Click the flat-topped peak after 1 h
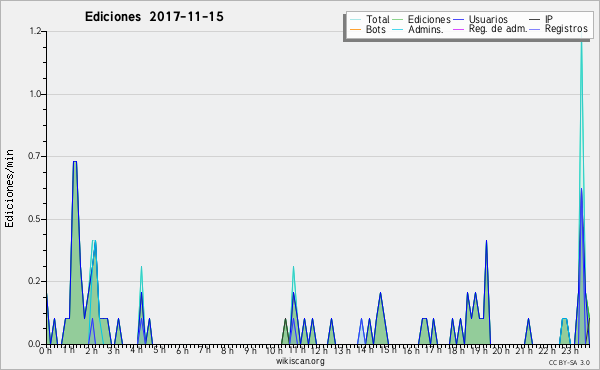Viewport: 600px width, 370px height. [x=75, y=162]
